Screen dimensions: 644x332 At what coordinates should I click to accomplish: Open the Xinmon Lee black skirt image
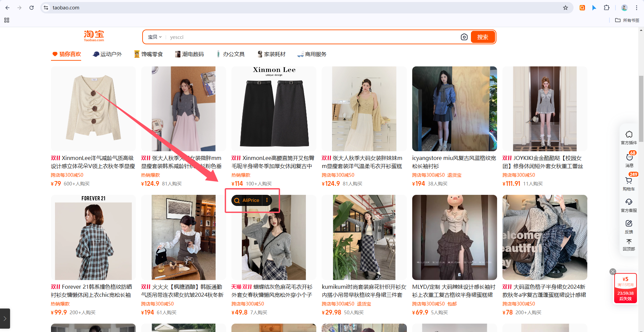[274, 109]
